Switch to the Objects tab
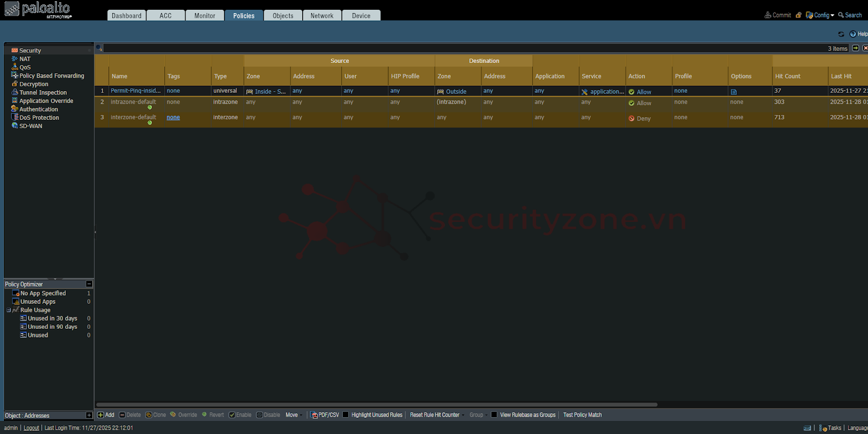 click(x=283, y=16)
